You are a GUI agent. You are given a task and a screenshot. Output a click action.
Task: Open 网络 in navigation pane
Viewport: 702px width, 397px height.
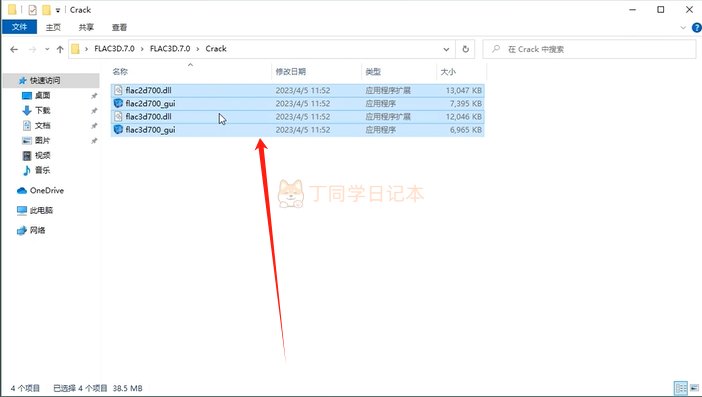tap(37, 231)
